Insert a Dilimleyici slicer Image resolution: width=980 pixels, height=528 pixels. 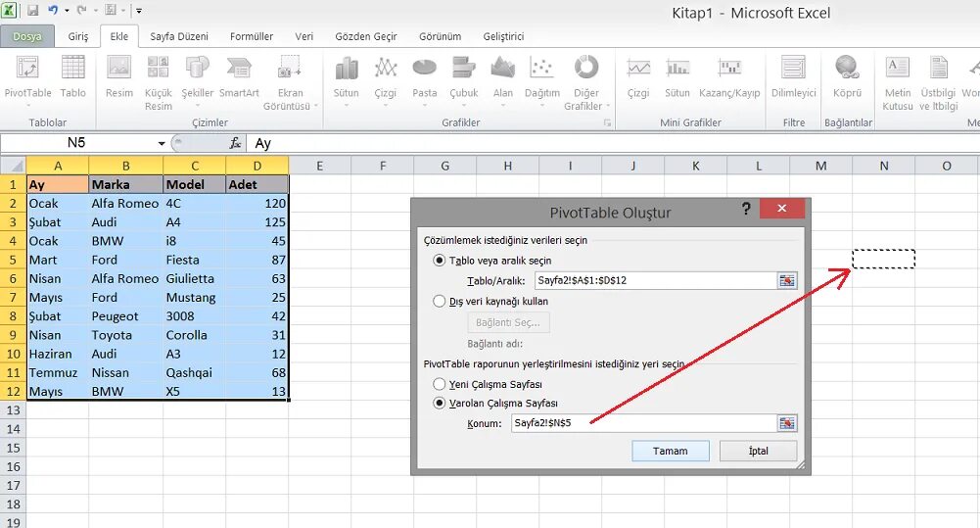pyautogui.click(x=794, y=78)
